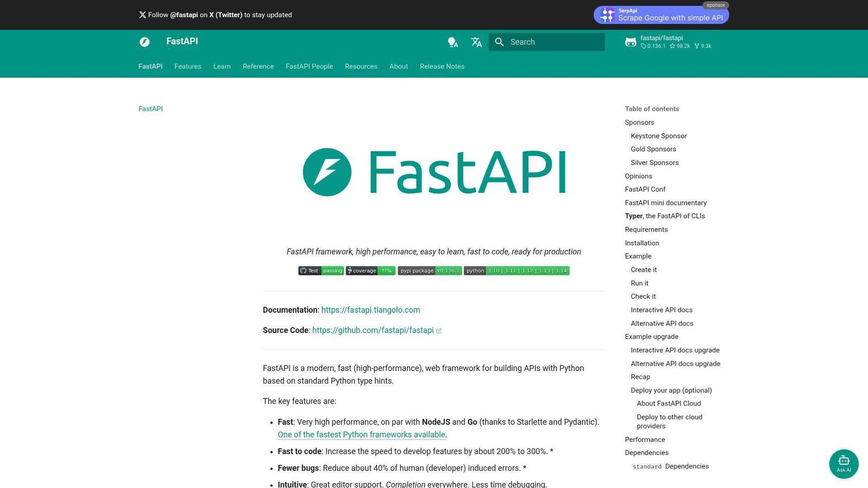Focus the Search input field

pyautogui.click(x=547, y=42)
